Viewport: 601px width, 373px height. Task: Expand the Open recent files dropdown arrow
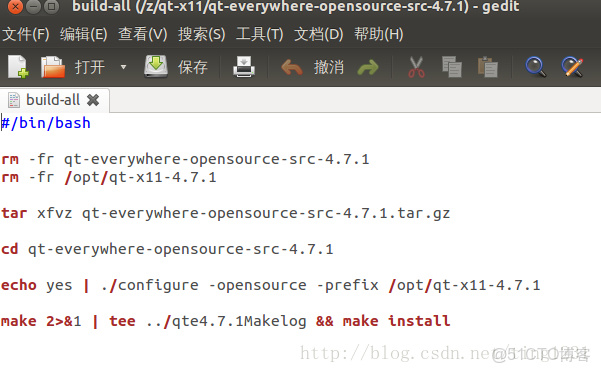123,67
